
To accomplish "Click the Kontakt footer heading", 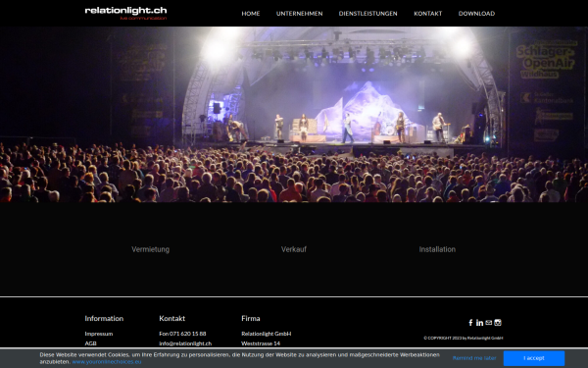I will (x=172, y=318).
